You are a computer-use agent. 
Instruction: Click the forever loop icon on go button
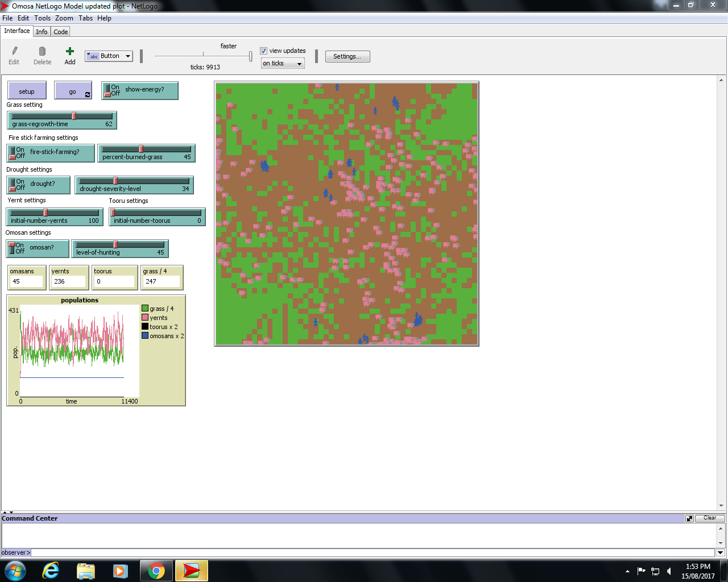click(88, 95)
